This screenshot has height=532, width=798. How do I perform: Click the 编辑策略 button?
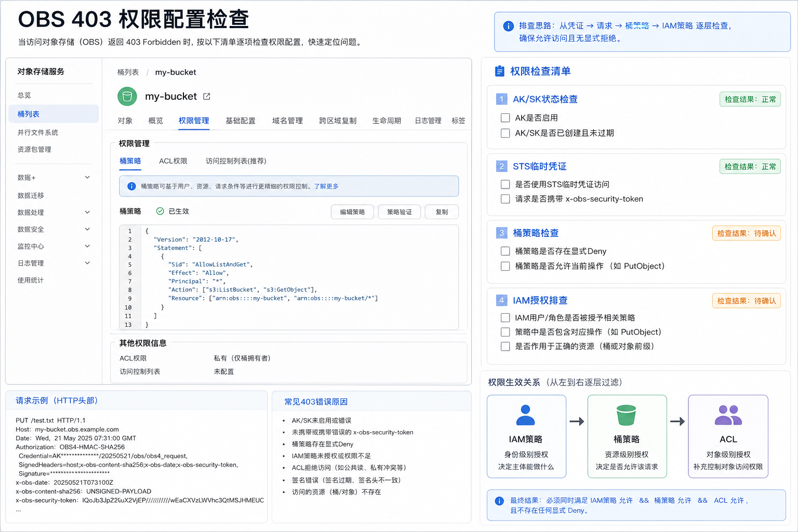pos(352,212)
